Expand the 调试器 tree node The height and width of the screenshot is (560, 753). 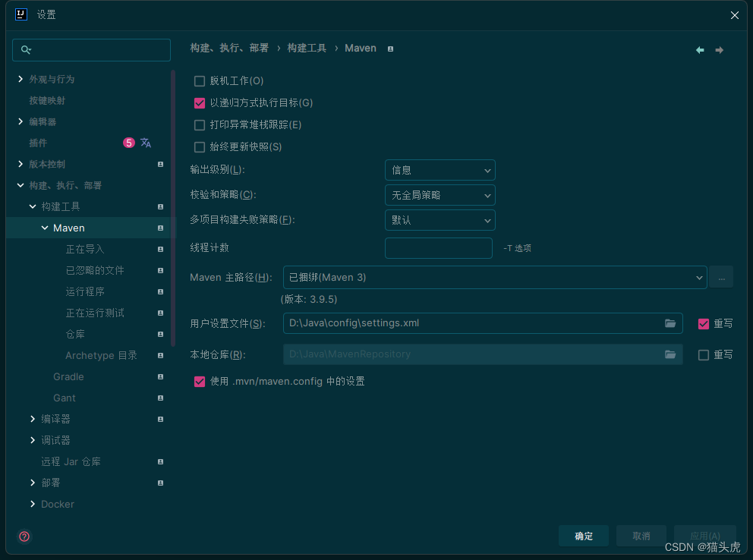point(32,440)
